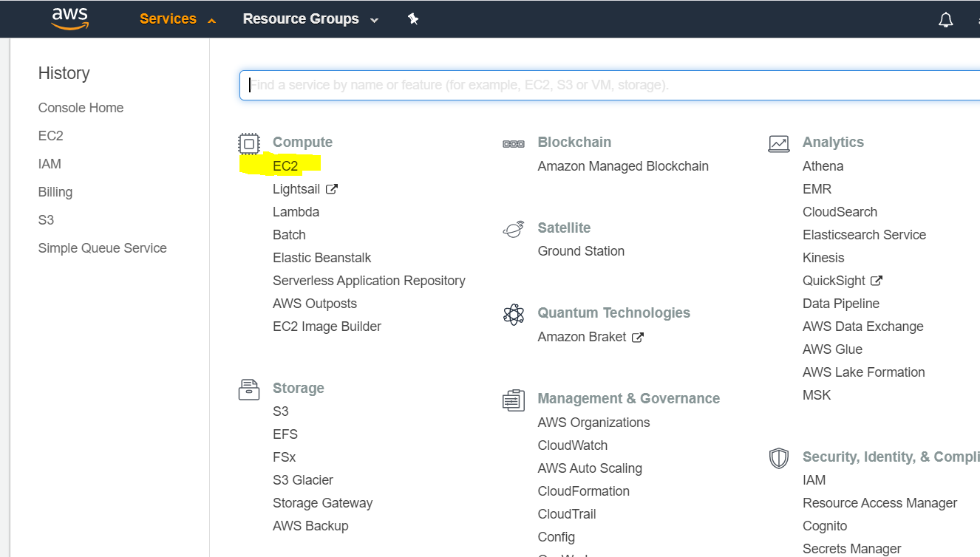Open Storage Gateway
The width and height of the screenshot is (980, 557).
[x=322, y=503]
